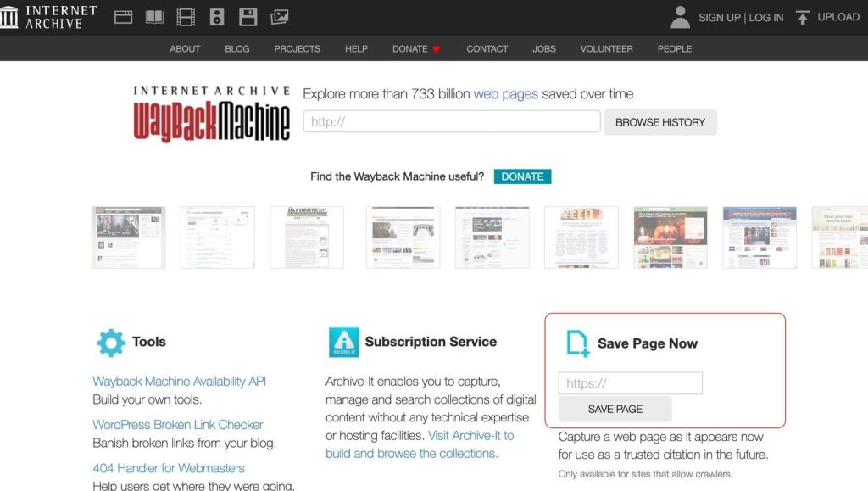This screenshot has height=491, width=868.
Task: Open the first site snapshot thumbnail
Action: [129, 237]
